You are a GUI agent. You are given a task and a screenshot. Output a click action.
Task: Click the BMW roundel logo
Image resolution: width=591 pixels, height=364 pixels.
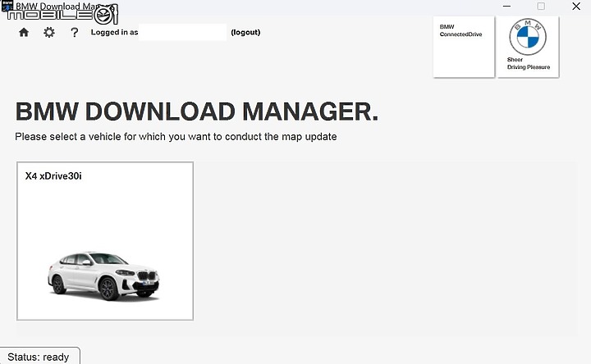tap(528, 37)
